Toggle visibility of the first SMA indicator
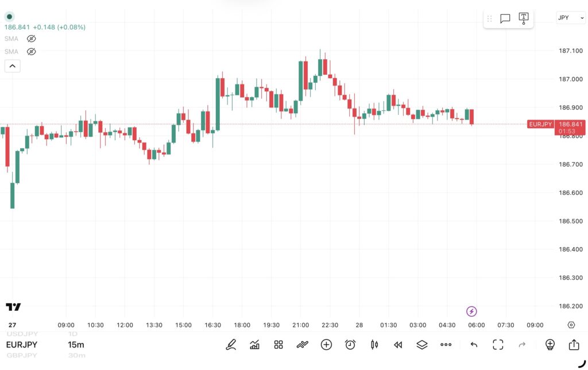Viewport: 588px width, 370px height. pos(32,38)
